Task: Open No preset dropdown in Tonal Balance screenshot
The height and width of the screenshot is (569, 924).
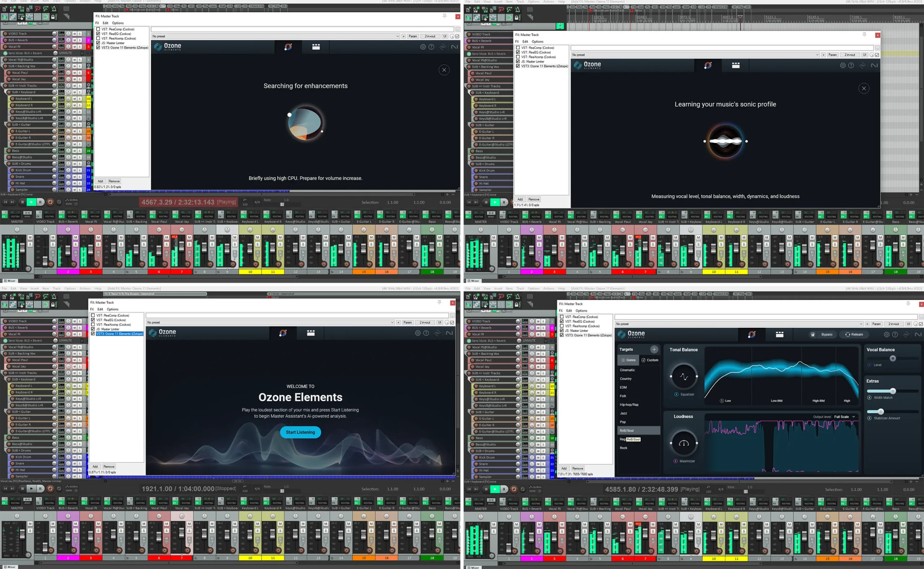Action: (739, 324)
